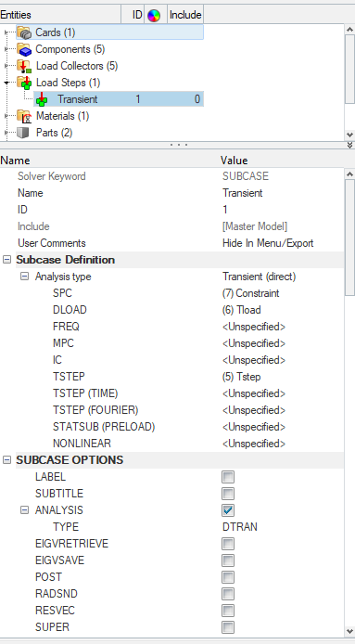Click the Transient load step icon
This screenshot has height=644, width=355.
pyautogui.click(x=42, y=99)
